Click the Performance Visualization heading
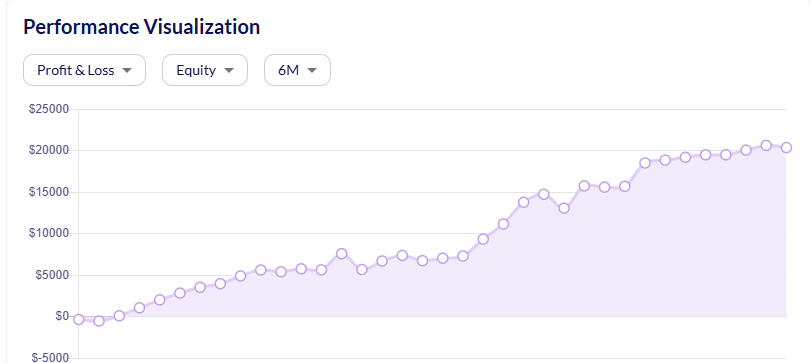The image size is (811, 363). pyautogui.click(x=142, y=27)
